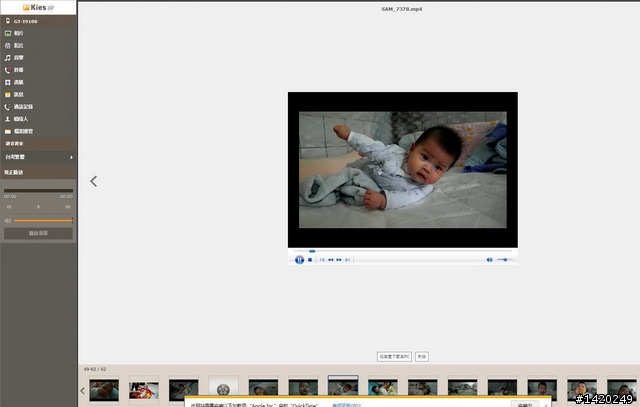
Task: Click the Kies air logo
Action: 38,7
